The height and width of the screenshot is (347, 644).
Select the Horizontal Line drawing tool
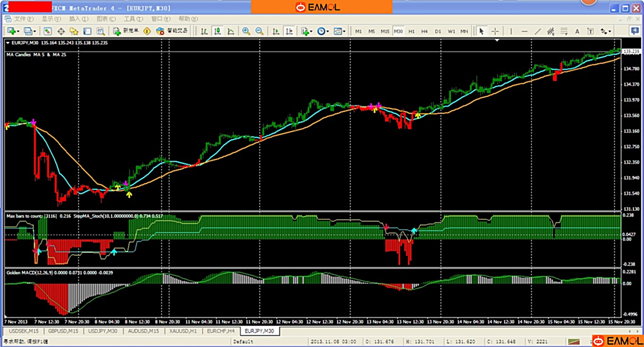coord(525,31)
